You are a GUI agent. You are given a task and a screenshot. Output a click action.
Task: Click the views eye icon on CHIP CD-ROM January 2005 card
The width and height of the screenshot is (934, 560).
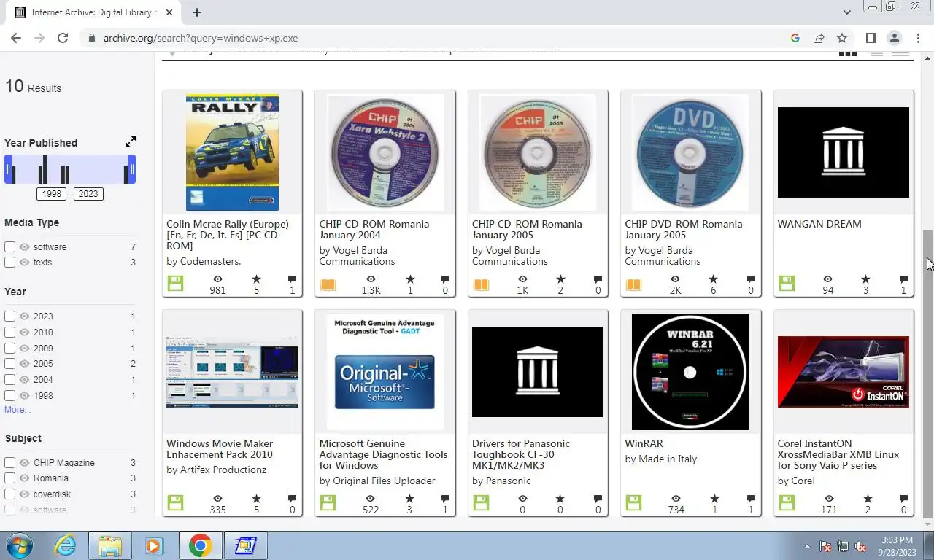(x=523, y=279)
